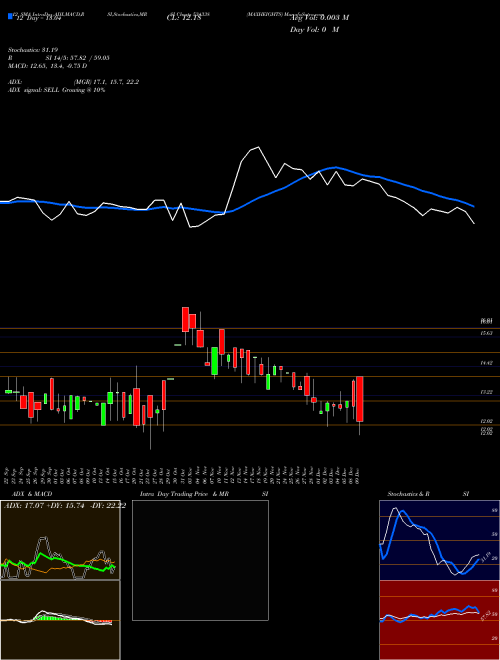Viewport: 500px width, 660px height.
Task: Click the 'MACD: 12.65, 13.4, -0.75 D' line
Action: point(48,66)
